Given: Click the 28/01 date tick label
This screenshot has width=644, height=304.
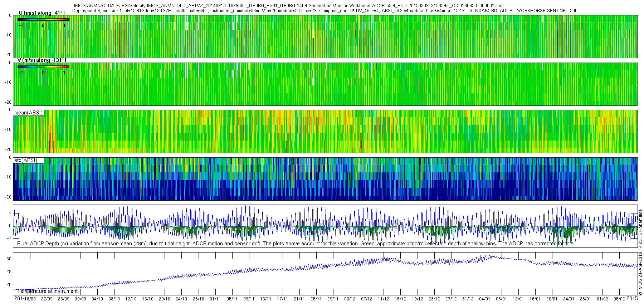Looking at the screenshot, I should click(x=585, y=299).
